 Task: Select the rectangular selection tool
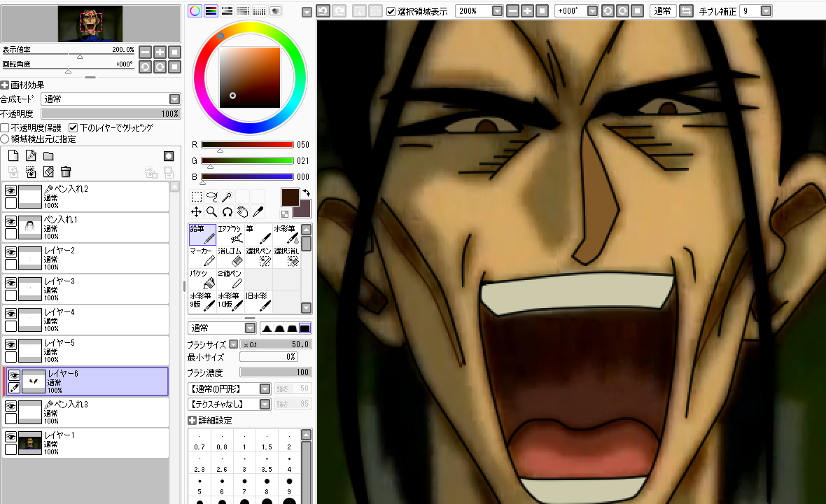click(197, 197)
